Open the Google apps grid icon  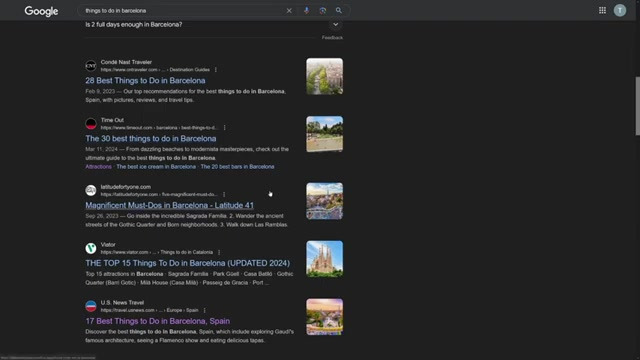pyautogui.click(x=602, y=10)
